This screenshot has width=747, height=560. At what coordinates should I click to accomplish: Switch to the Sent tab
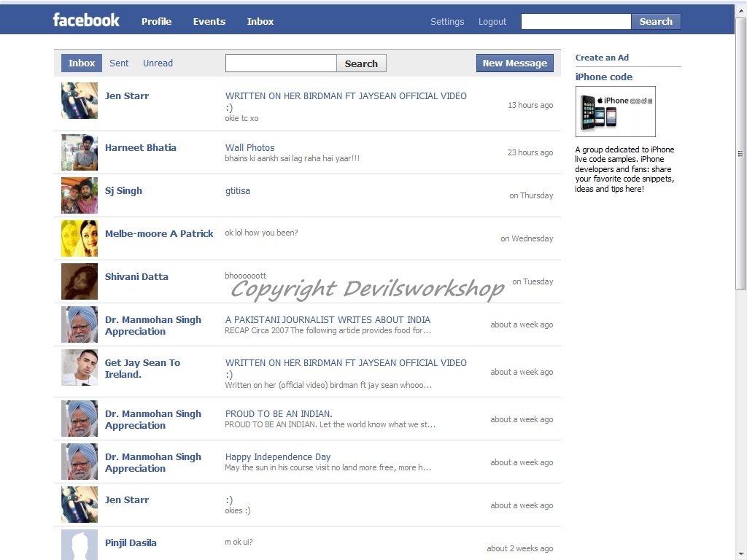(119, 63)
